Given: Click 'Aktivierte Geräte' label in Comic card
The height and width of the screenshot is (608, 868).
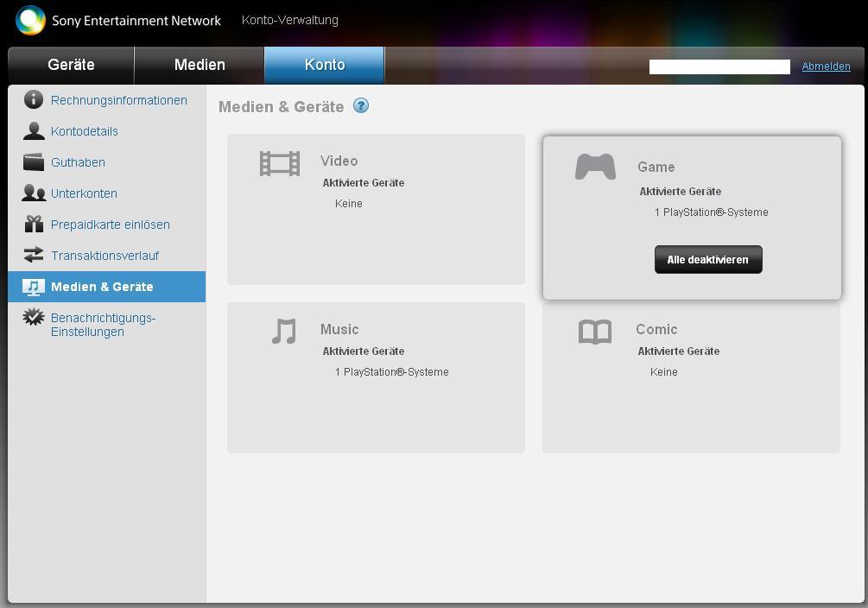Looking at the screenshot, I should pos(679,351).
